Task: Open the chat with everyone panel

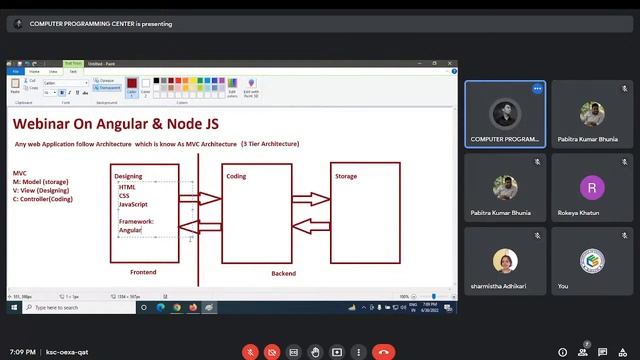Action: (602, 352)
